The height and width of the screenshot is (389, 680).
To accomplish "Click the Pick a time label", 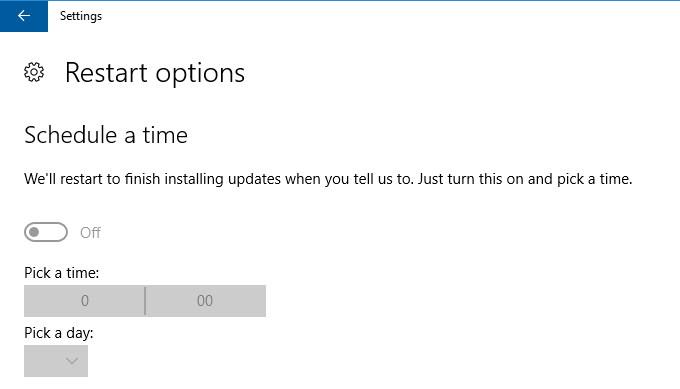I will (x=62, y=273).
